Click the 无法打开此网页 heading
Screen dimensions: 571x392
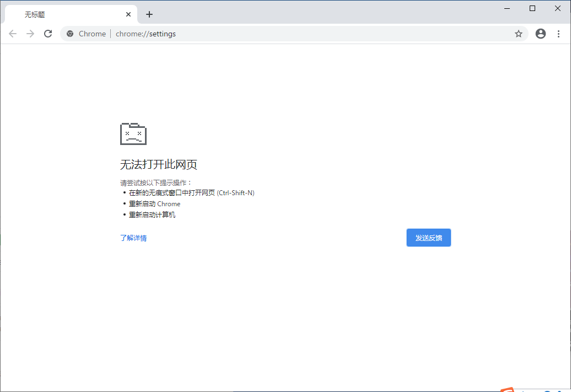[159, 164]
